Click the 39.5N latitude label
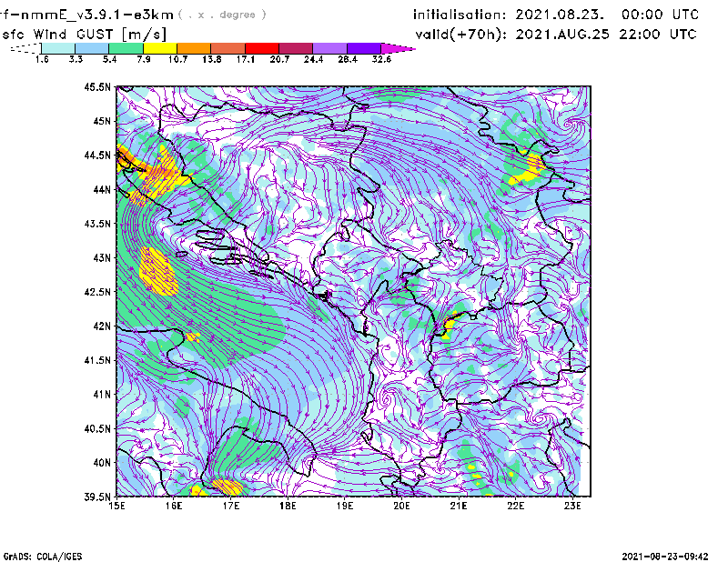Viewport: 728px width, 562px height. 97,497
